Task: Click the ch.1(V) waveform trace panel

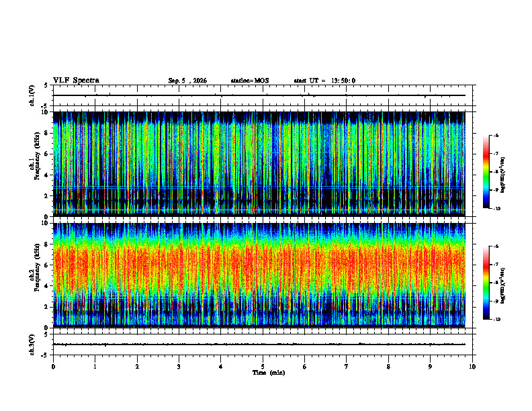Action: [259, 95]
